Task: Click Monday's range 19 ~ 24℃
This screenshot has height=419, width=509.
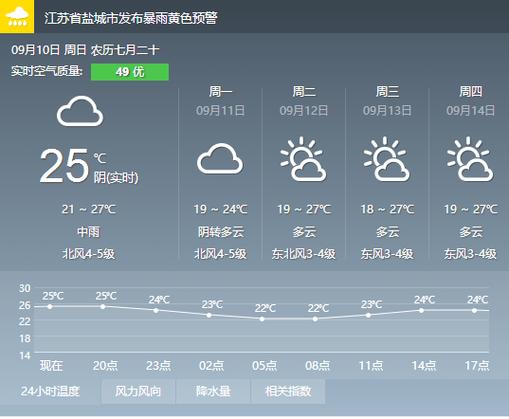Action: [220, 209]
